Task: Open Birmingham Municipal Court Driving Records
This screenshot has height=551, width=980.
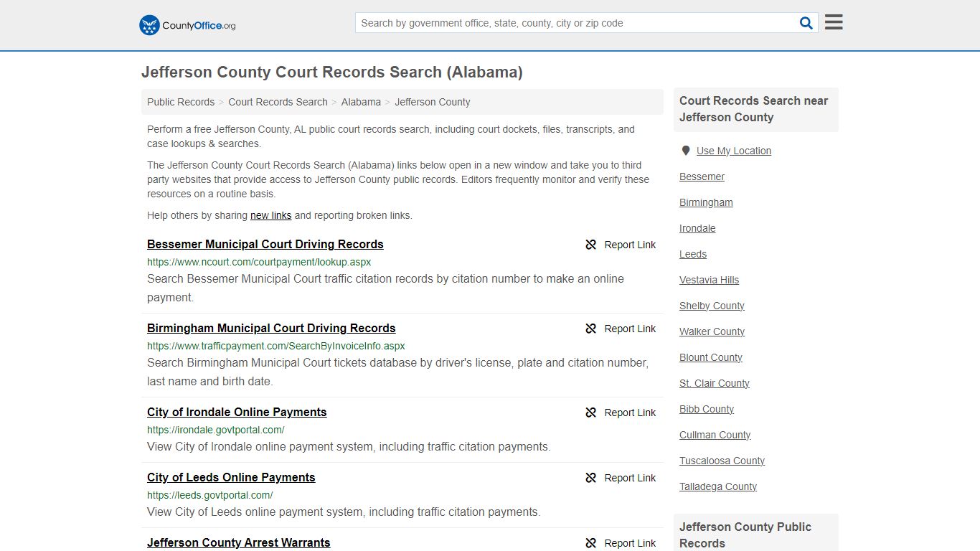Action: point(271,328)
